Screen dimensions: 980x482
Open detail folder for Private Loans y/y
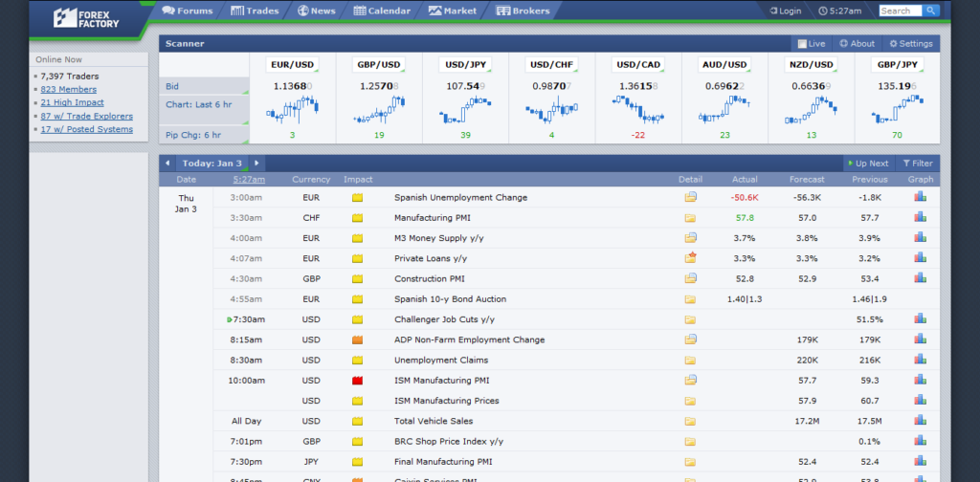(x=690, y=258)
